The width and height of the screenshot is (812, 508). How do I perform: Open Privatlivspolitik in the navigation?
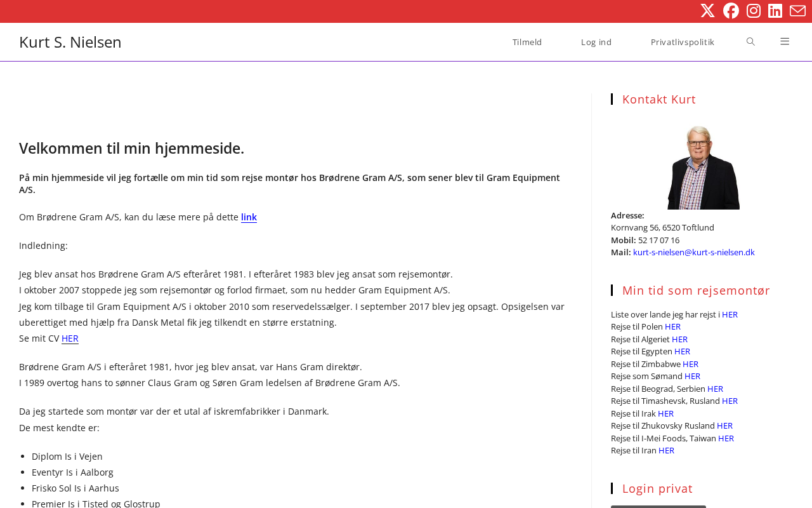click(683, 42)
